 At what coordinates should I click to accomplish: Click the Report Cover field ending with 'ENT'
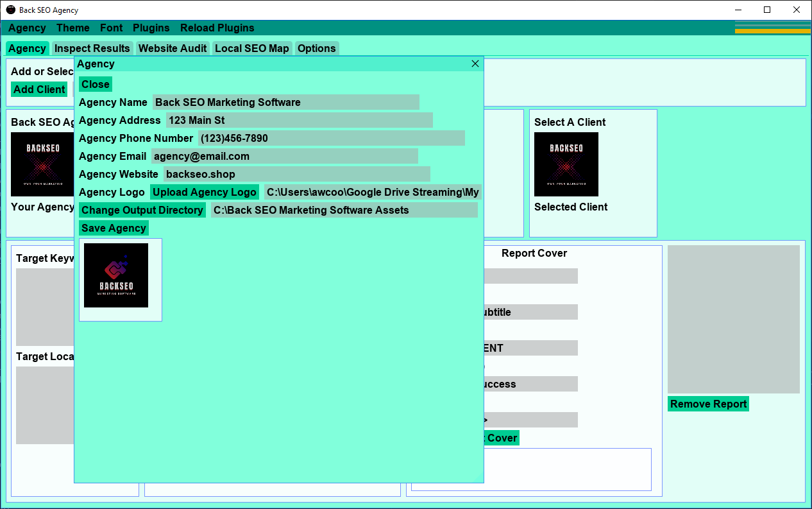click(531, 348)
